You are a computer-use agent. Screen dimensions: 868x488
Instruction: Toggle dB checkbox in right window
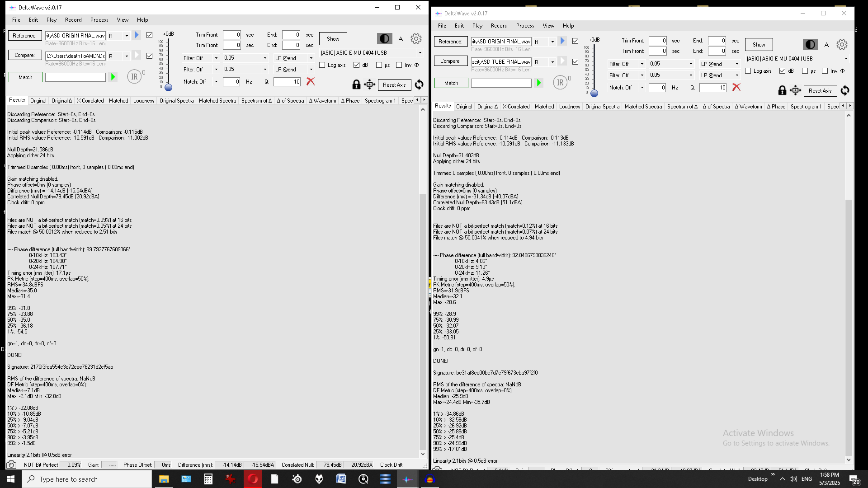(783, 71)
